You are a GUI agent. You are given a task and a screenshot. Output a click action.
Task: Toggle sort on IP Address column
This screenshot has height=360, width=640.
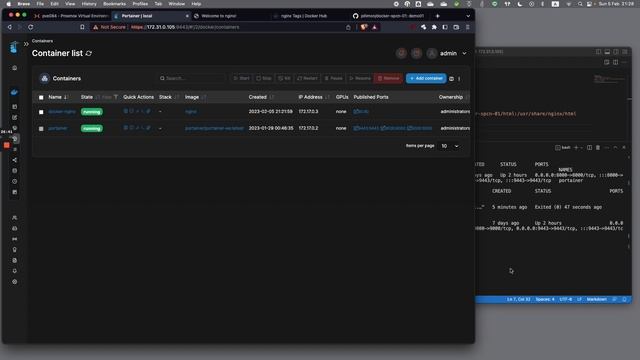point(313,97)
